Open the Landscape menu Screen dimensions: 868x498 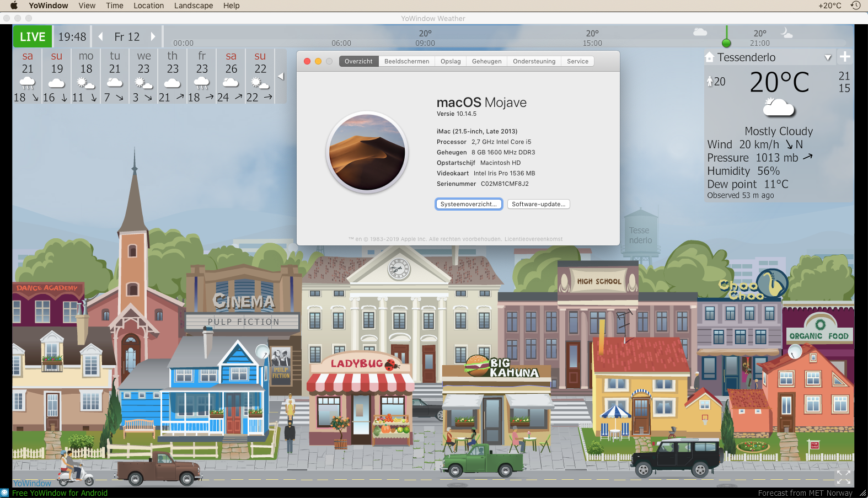[194, 6]
